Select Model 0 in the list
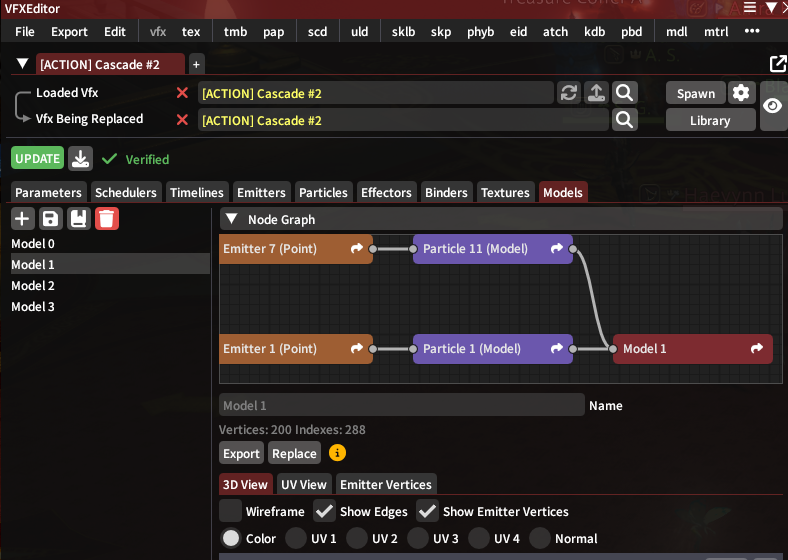This screenshot has width=788, height=560. (111, 243)
